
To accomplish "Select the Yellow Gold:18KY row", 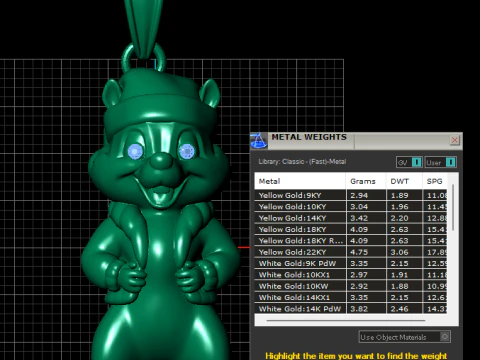I will [x=351, y=229].
